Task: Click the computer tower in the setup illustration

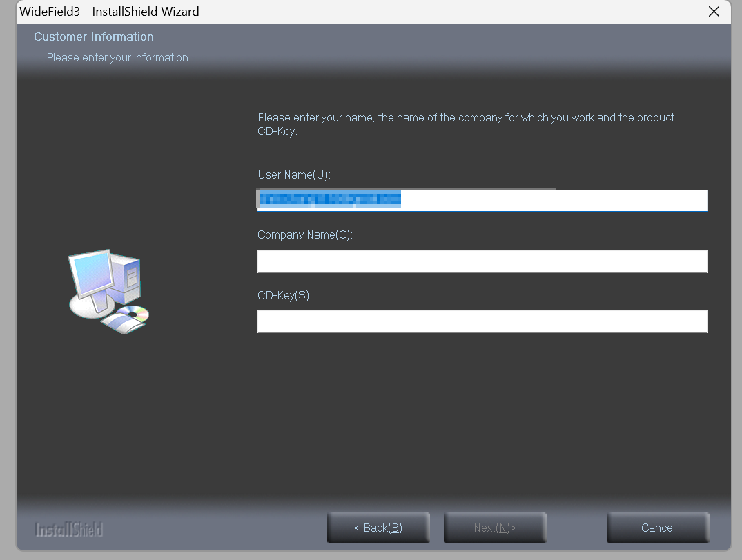Action: (127, 279)
